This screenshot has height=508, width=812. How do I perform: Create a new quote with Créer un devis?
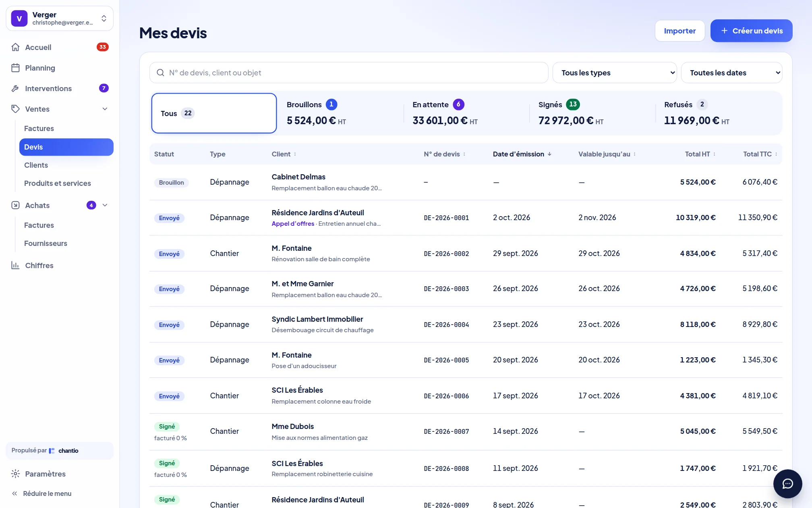(x=751, y=31)
